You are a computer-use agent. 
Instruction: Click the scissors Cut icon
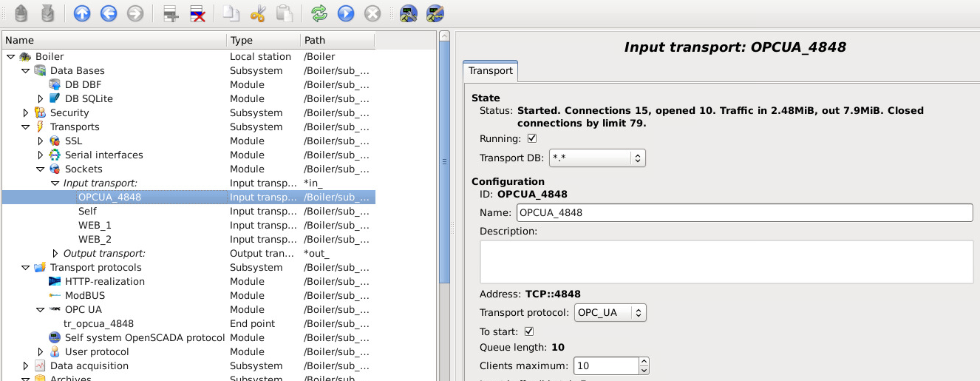coord(258,13)
